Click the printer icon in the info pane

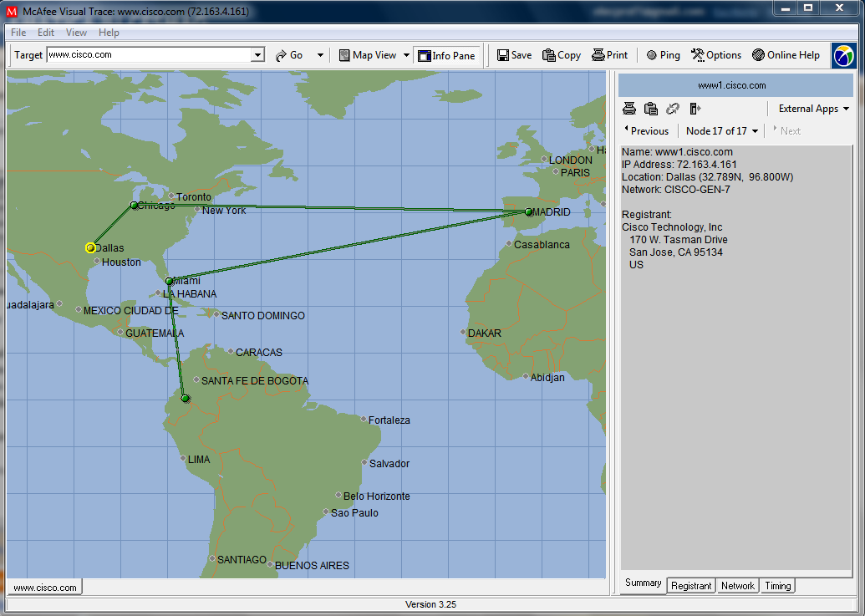click(629, 109)
